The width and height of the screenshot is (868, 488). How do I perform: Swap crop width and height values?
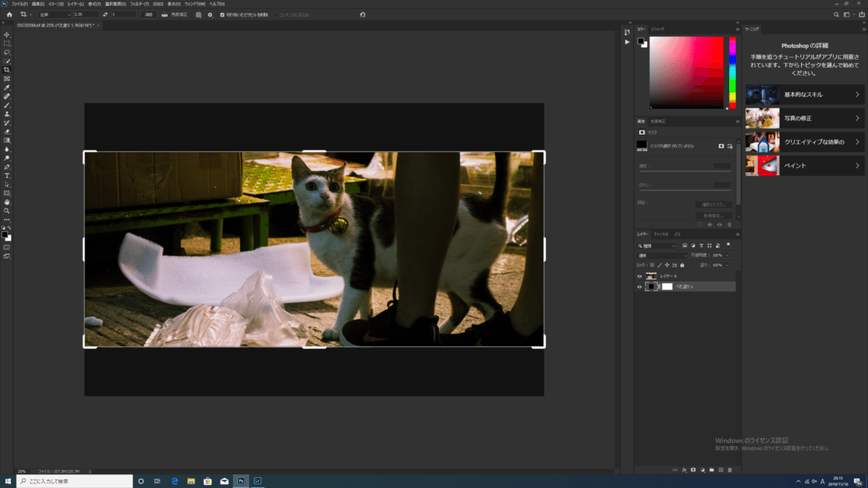click(106, 14)
